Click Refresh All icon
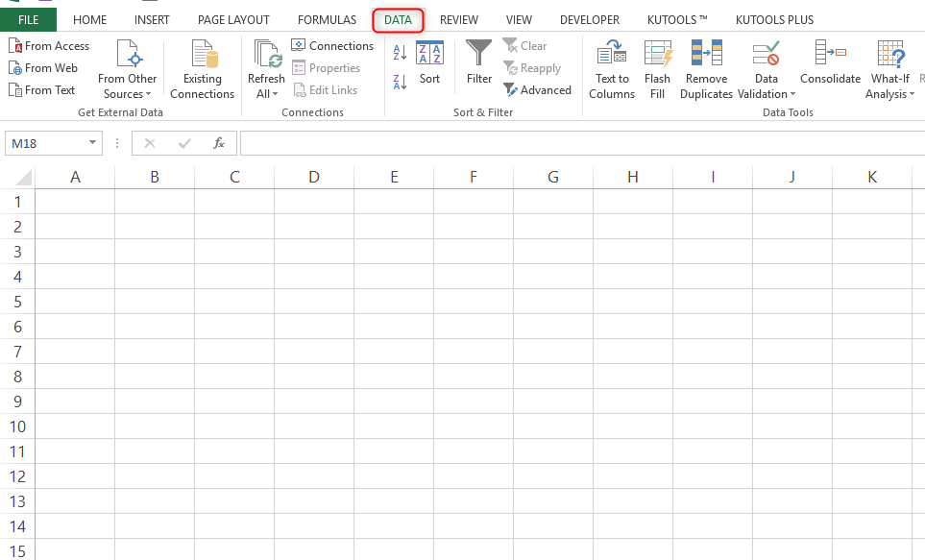 (x=267, y=55)
